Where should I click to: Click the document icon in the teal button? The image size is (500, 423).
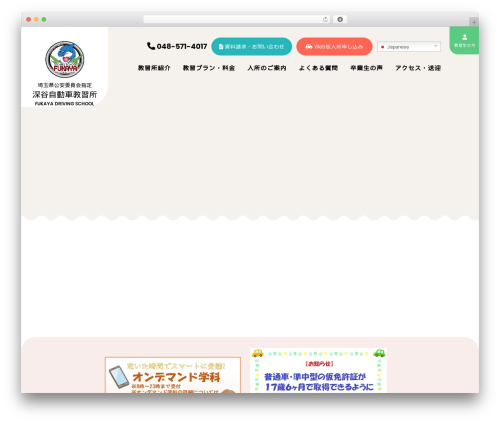tap(221, 47)
